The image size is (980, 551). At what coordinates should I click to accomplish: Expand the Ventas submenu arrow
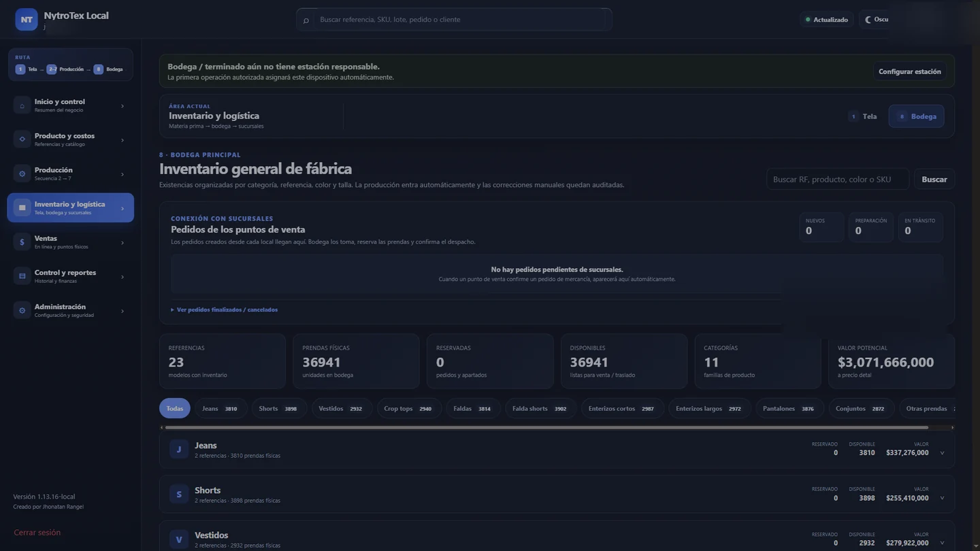click(x=122, y=243)
